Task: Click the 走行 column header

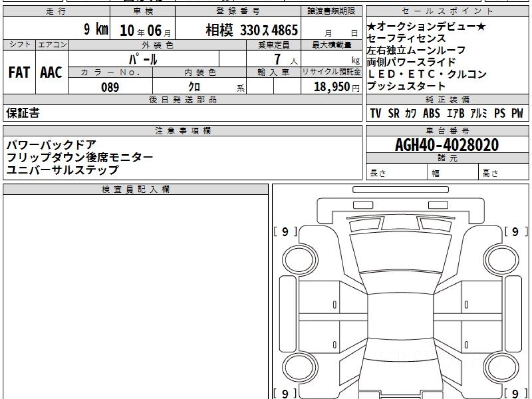Action: (56, 12)
